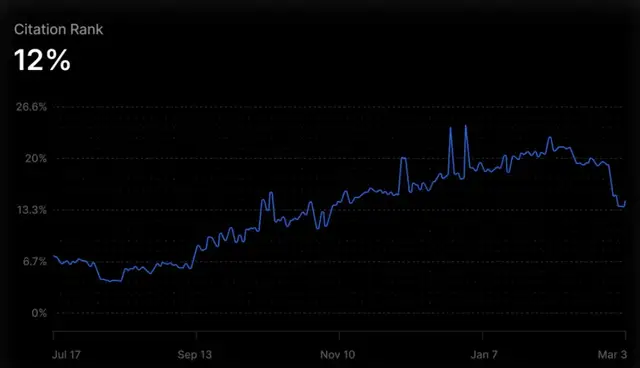Click the x-axis tick mark above Sep 13
640x368 pixels.
tap(196, 335)
